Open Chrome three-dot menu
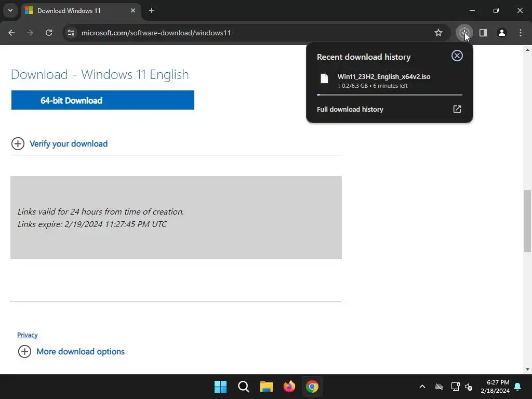 click(x=521, y=33)
